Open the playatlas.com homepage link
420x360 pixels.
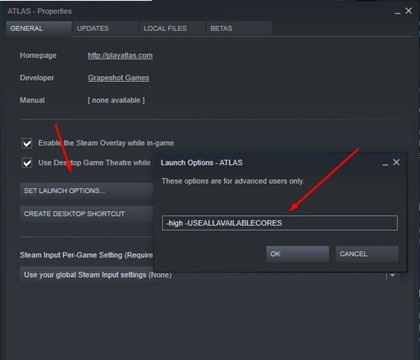pos(120,56)
